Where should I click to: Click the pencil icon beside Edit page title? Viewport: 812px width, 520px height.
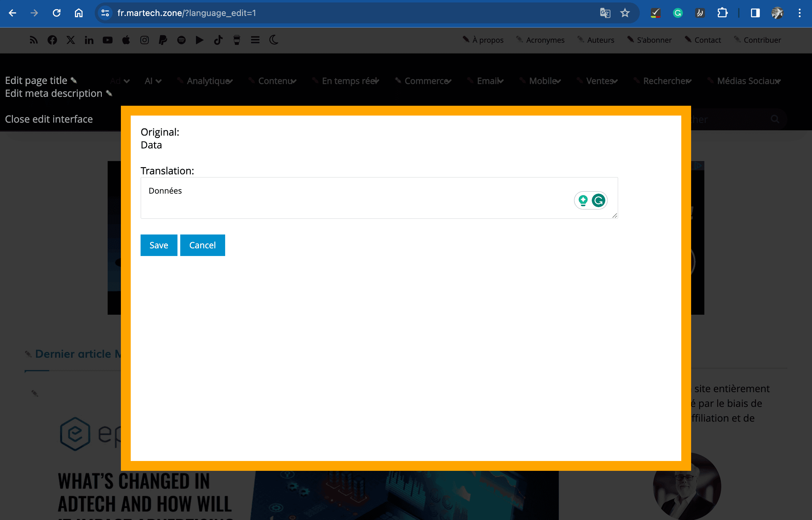[x=74, y=80]
